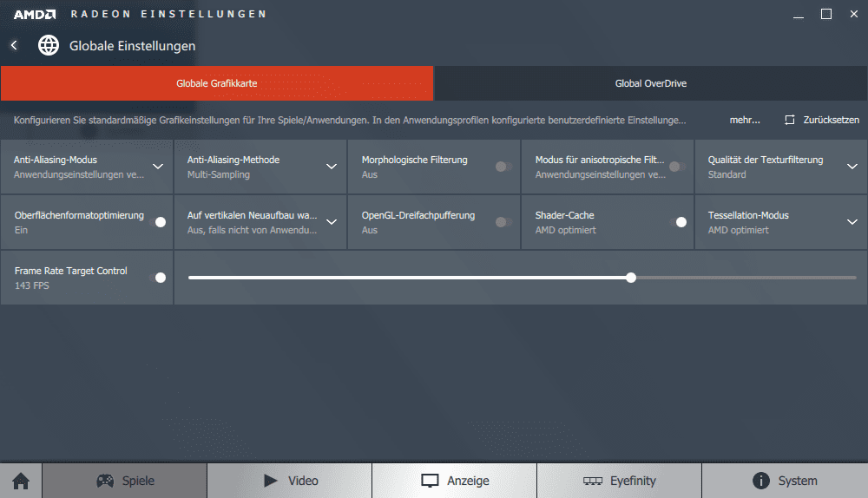
Task: Click the Globale Einstellungen heading
Action: (132, 46)
